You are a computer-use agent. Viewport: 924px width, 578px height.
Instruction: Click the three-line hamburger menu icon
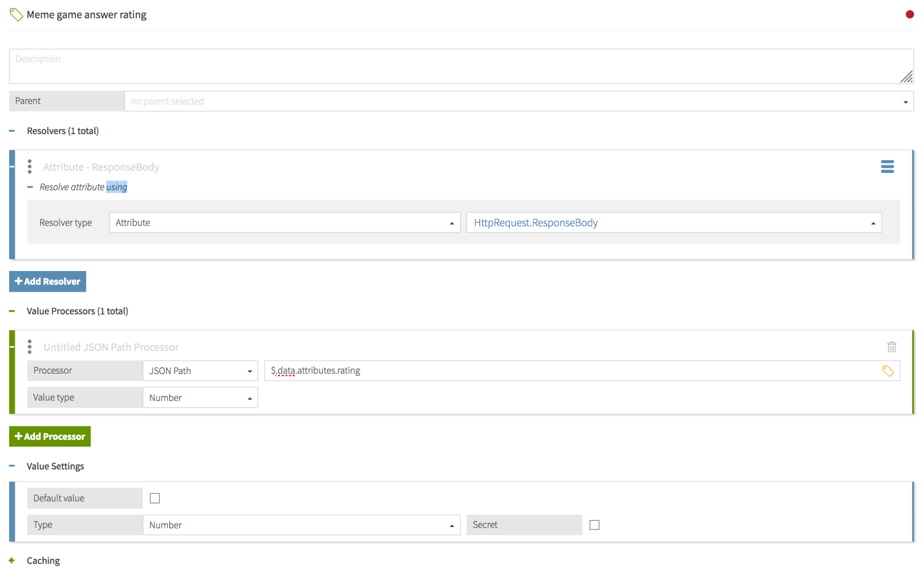coord(887,166)
